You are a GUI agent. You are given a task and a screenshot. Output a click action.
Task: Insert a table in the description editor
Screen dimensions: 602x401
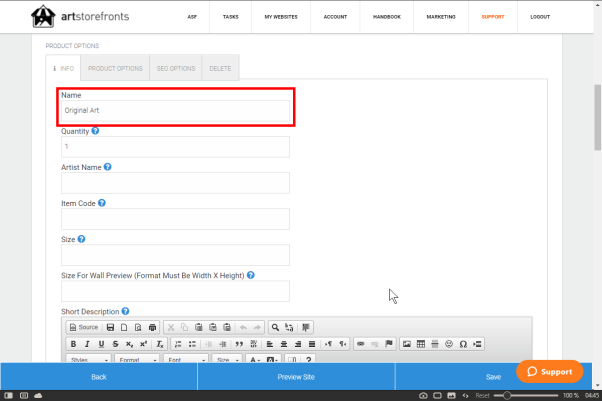click(421, 344)
